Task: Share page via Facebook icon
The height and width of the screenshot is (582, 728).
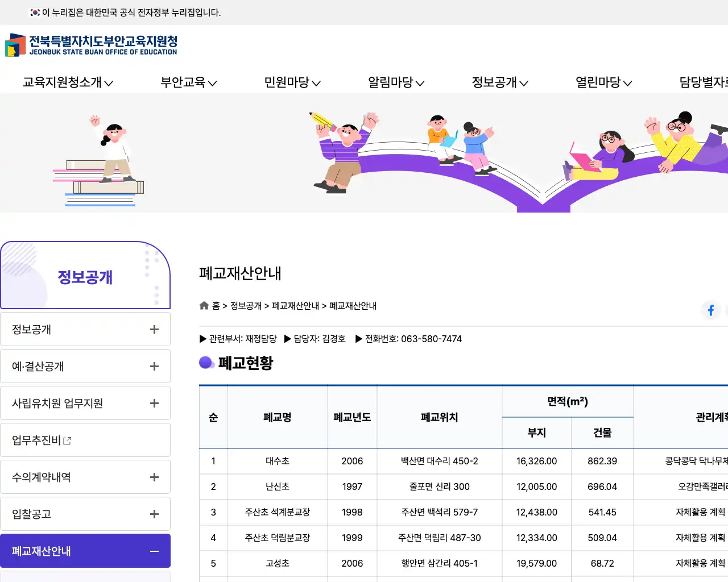Action: click(710, 310)
